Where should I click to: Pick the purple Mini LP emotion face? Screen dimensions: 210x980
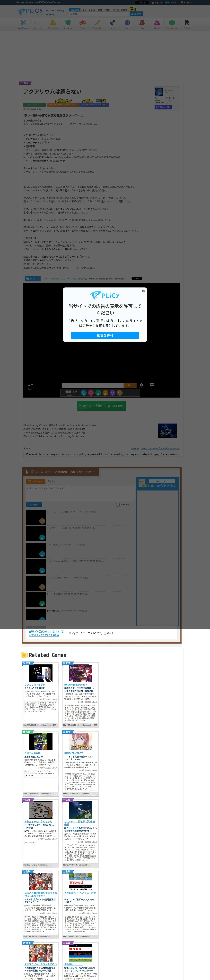(112, 393)
